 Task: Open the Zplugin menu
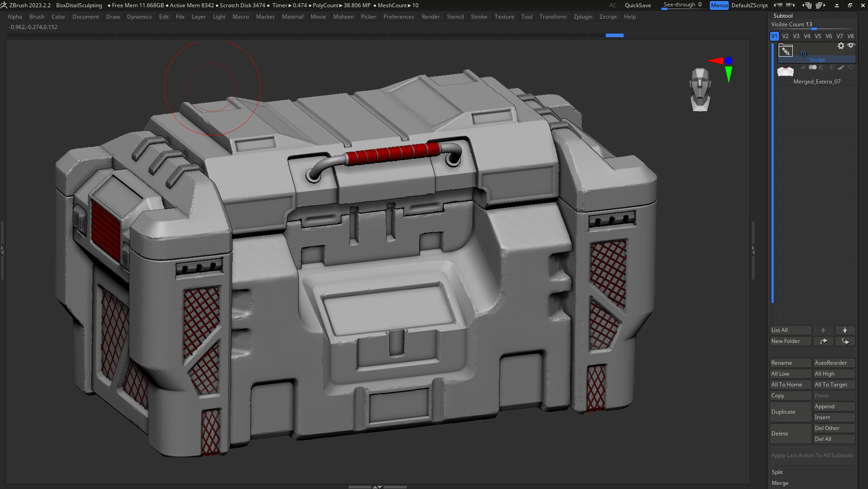coord(583,16)
